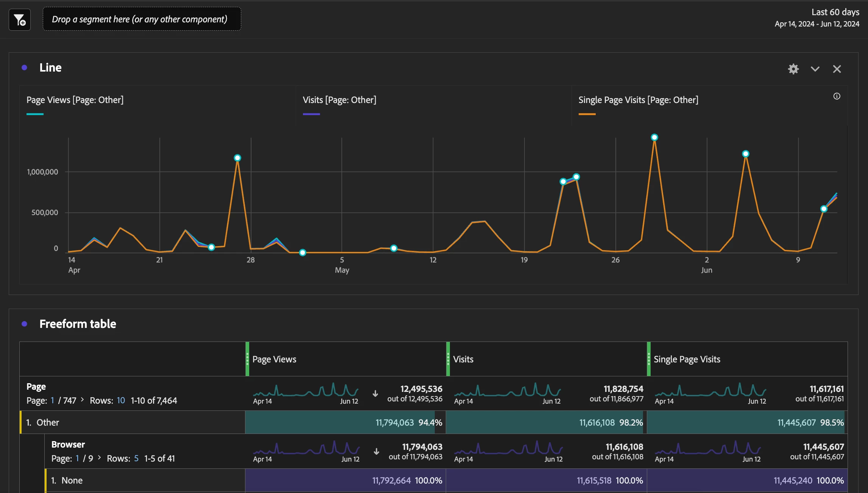868x493 pixels.
Task: Toggle Single Page Visits series in legend
Action: point(638,100)
